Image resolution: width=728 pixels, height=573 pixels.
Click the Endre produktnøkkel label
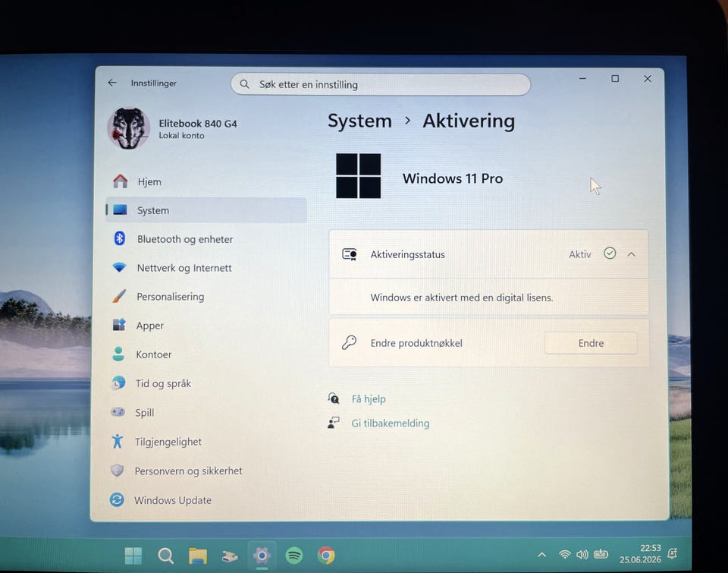click(416, 343)
